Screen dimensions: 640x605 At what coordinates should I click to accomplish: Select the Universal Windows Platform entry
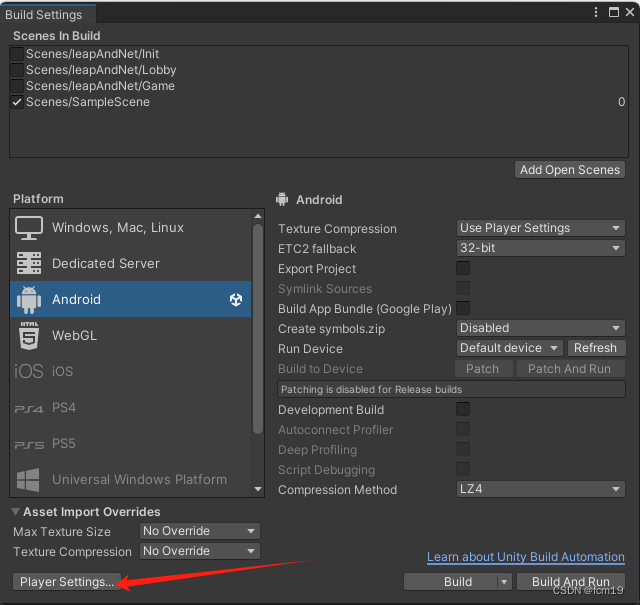pos(131,479)
